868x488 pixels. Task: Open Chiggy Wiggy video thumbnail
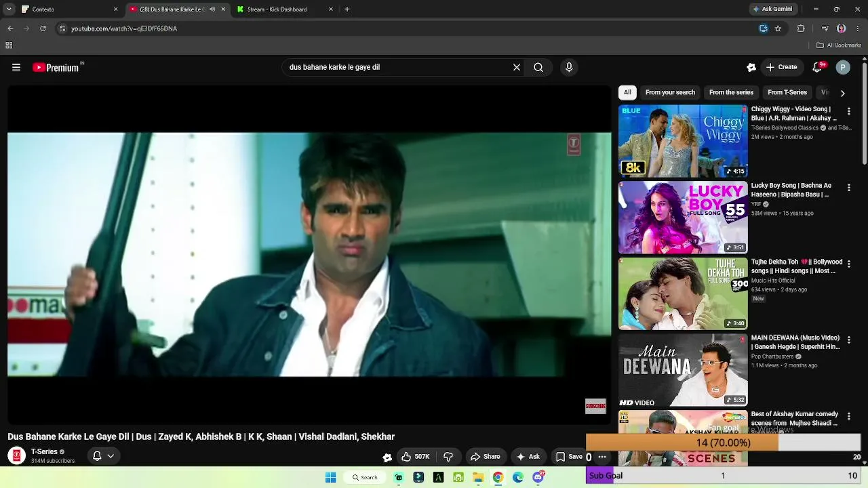tap(683, 141)
